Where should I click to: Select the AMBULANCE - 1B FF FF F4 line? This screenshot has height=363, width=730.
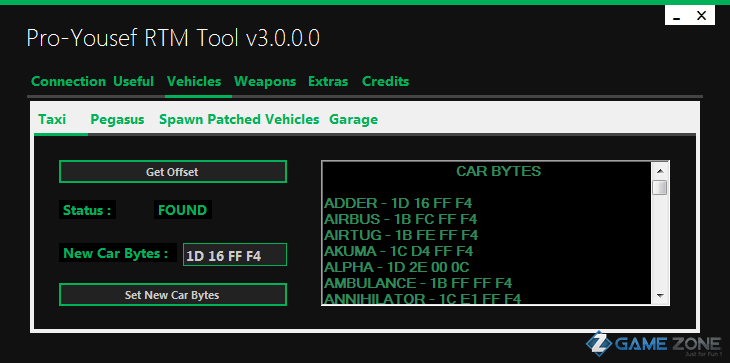point(418,283)
